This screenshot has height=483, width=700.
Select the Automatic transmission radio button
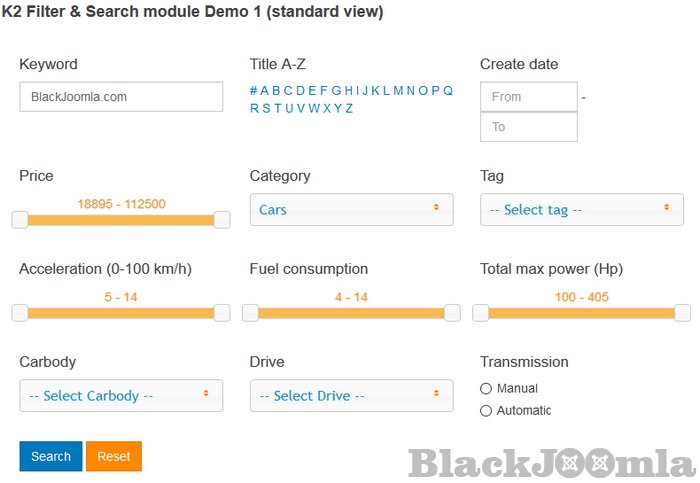coord(487,411)
